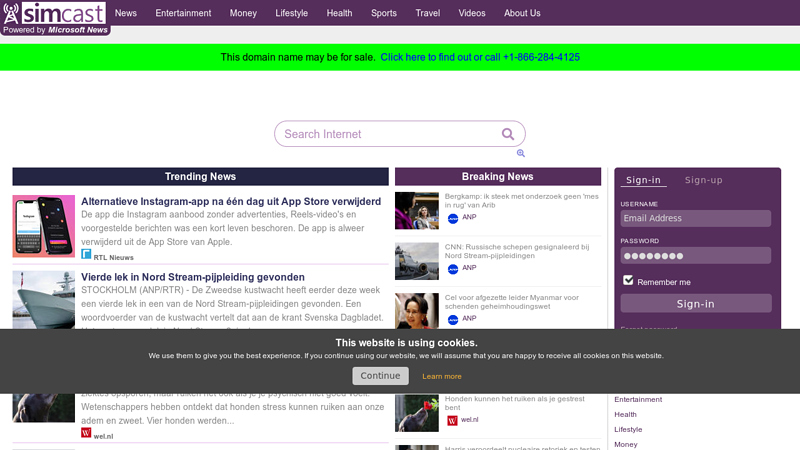Open the Health menu item
This screenshot has width=800, height=450.
point(339,13)
